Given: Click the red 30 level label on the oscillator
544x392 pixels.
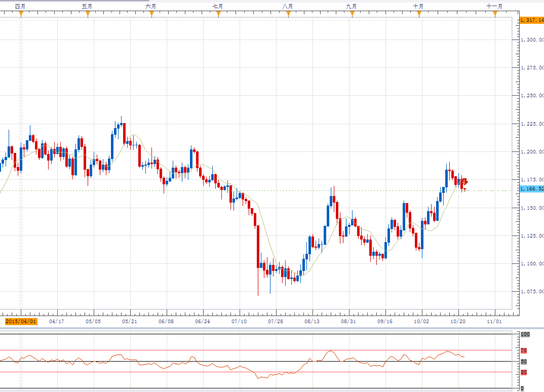Looking at the screenshot, I should click(x=524, y=372).
